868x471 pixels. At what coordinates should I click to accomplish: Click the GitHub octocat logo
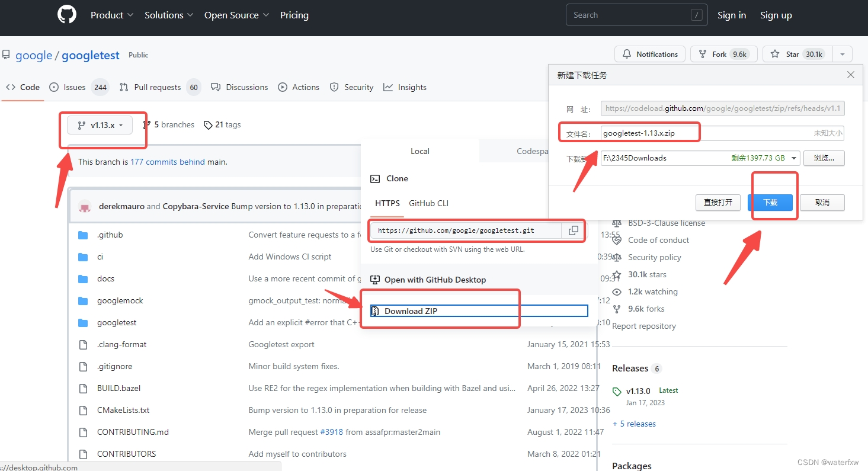67,14
